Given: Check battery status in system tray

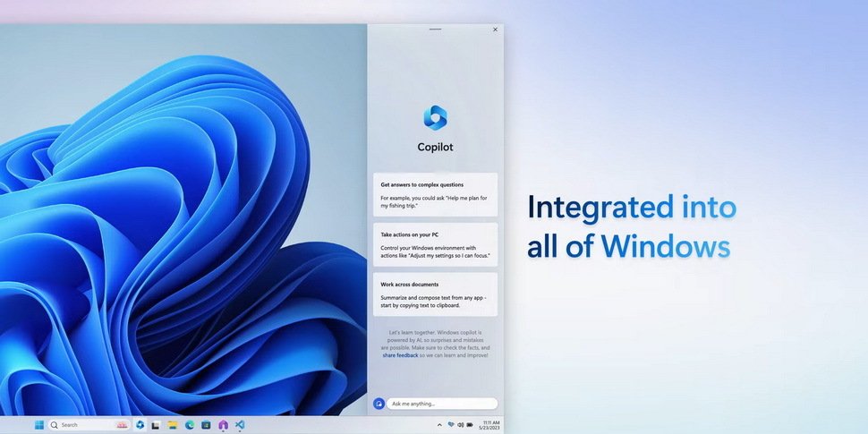Looking at the screenshot, I should (470, 424).
